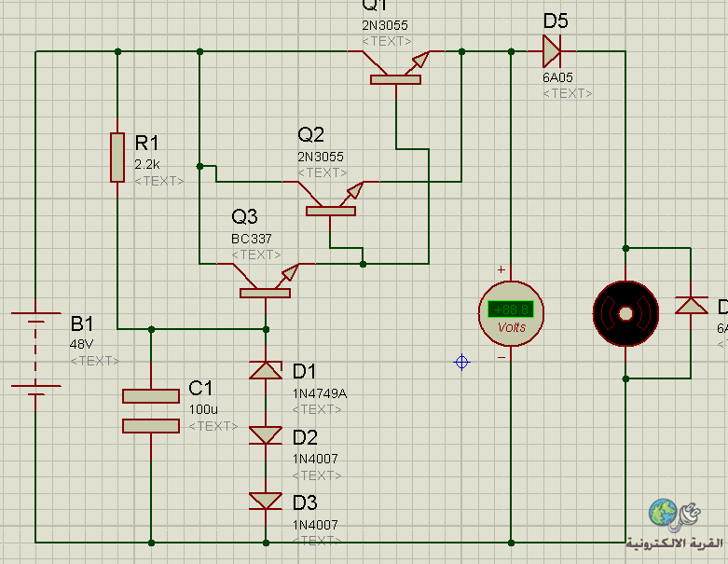Click the C1 capacitor label

tap(200, 389)
